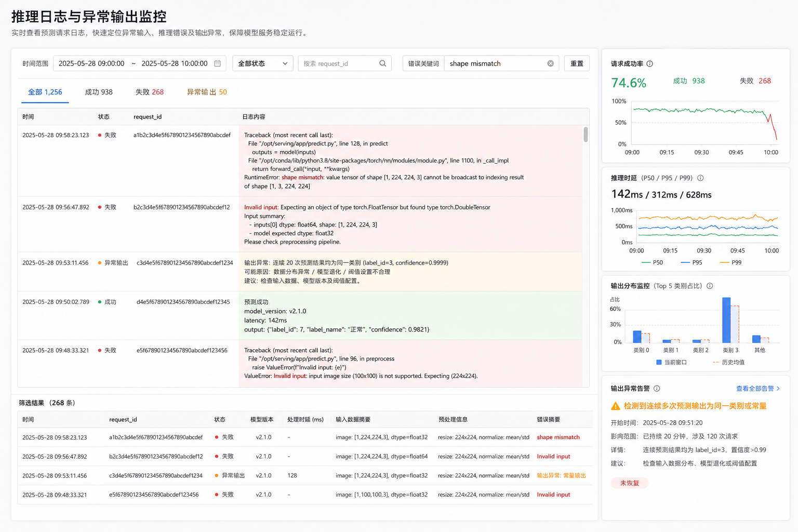The height and width of the screenshot is (532, 798).
Task: Select the end time 2025-05-28 10:00:00
Action: click(x=175, y=63)
